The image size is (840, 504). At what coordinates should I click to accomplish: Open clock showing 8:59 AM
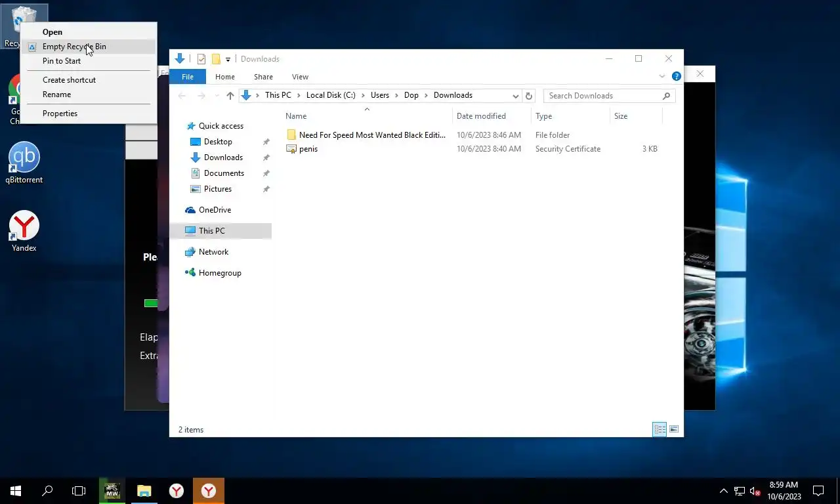click(x=784, y=491)
